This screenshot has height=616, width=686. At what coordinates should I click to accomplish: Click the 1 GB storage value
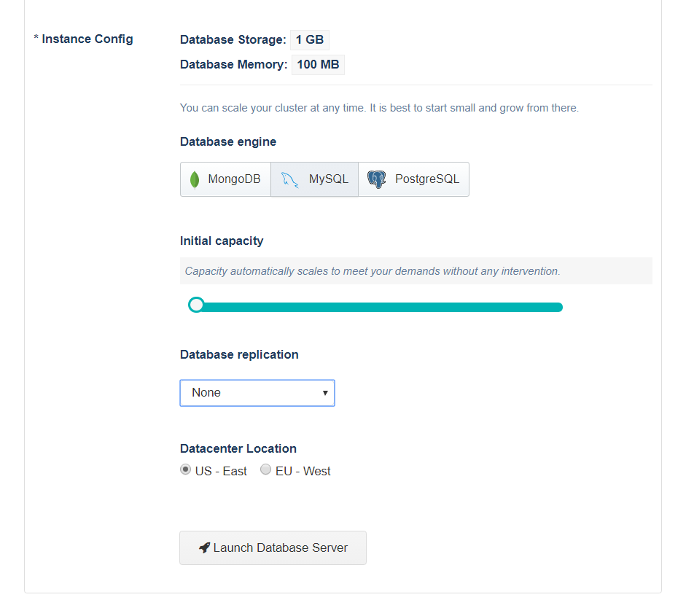point(310,40)
